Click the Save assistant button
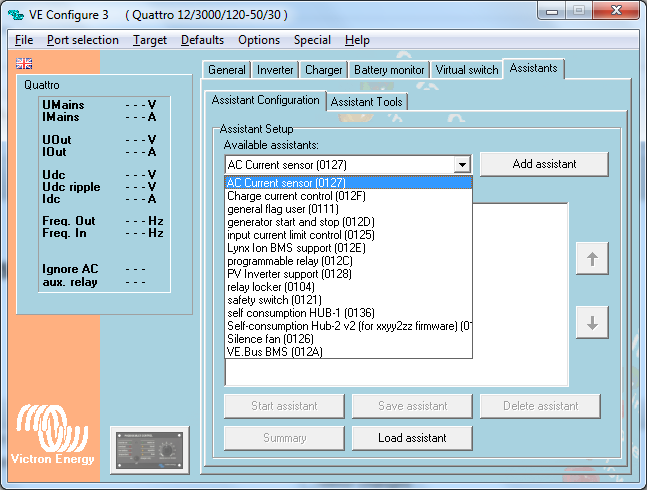Image resolution: width=647 pixels, height=490 pixels. pyautogui.click(x=412, y=406)
